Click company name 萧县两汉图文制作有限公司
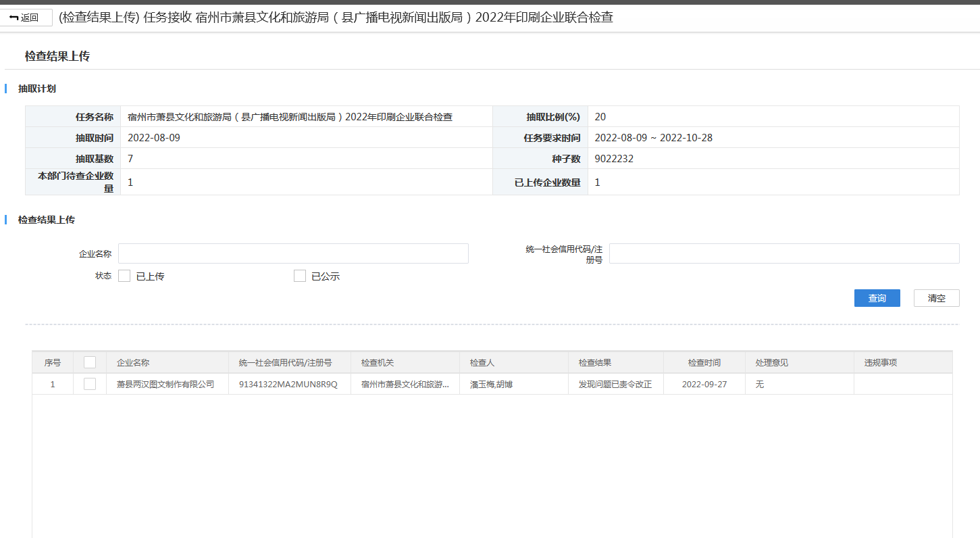The image size is (980, 538). click(x=165, y=385)
